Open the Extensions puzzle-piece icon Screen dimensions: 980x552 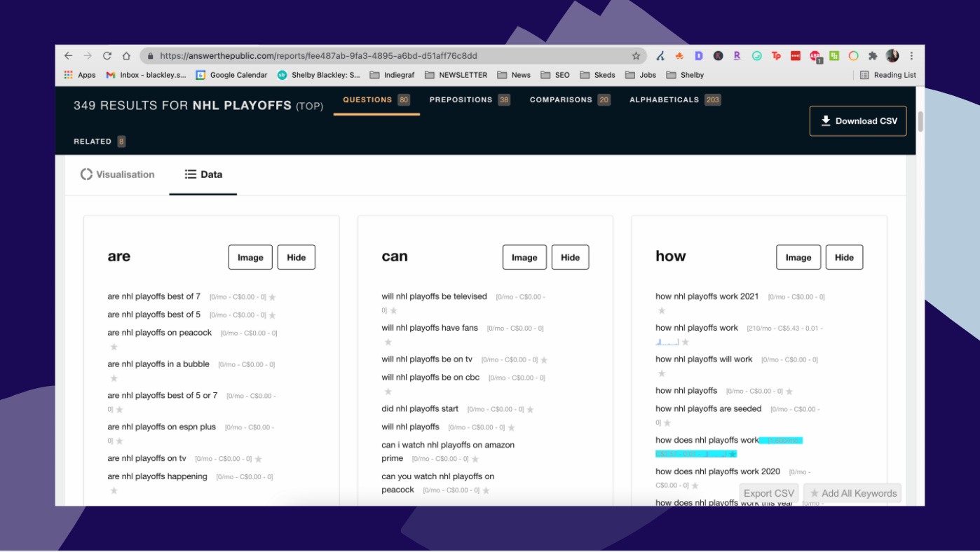pos(873,56)
